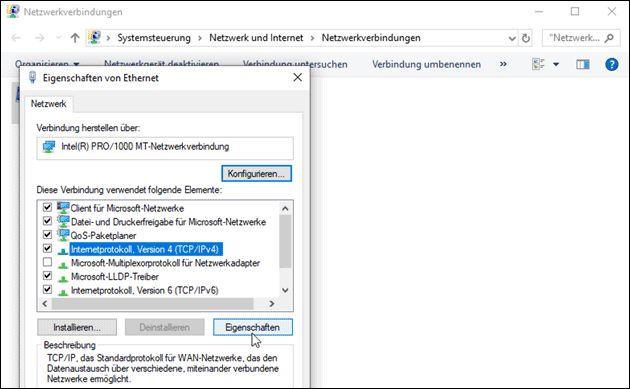
Task: Click the forward navigation arrow
Action: (39, 38)
